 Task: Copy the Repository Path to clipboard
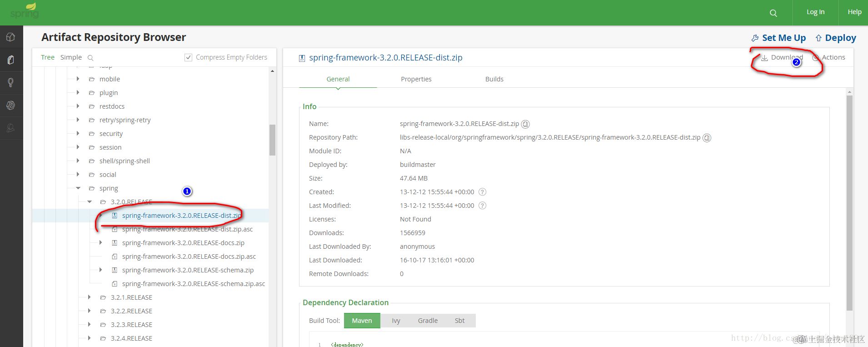[x=707, y=138]
